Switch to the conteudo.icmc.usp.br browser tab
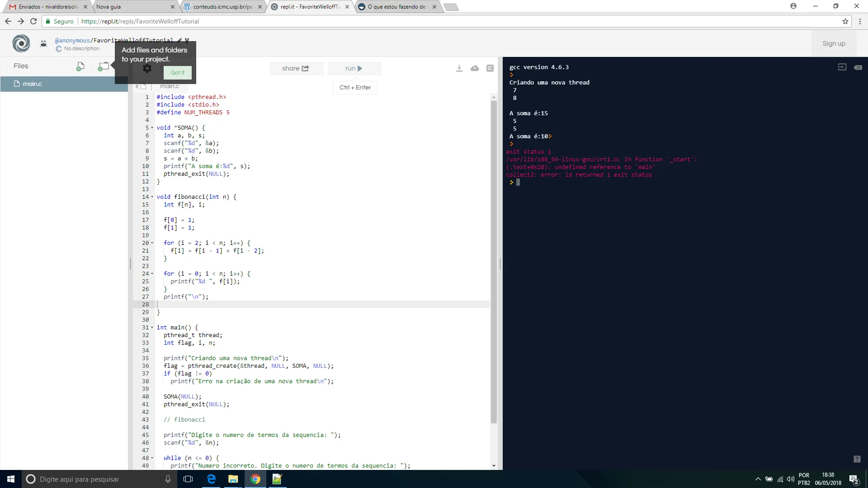Viewport: 868px width, 488px height. tap(222, 7)
